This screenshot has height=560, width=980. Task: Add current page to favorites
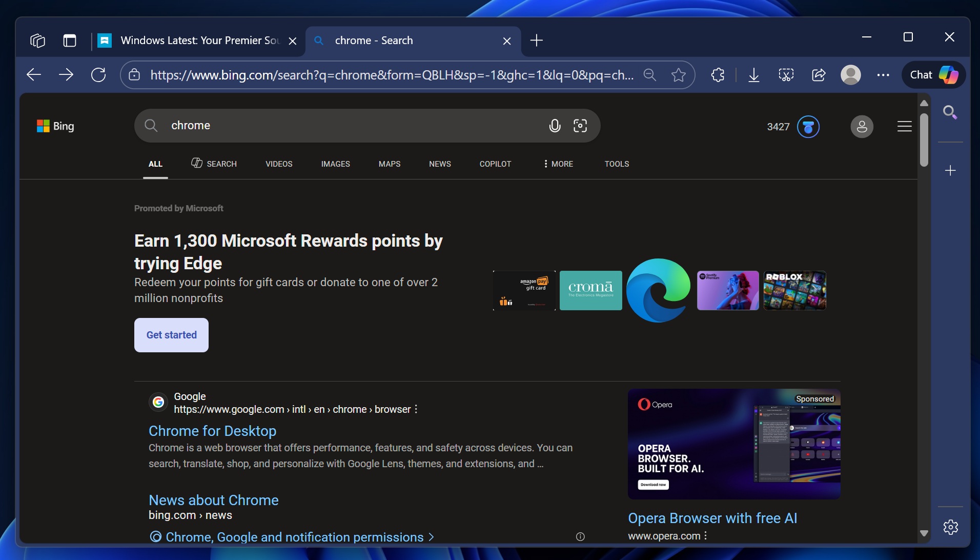tap(679, 75)
